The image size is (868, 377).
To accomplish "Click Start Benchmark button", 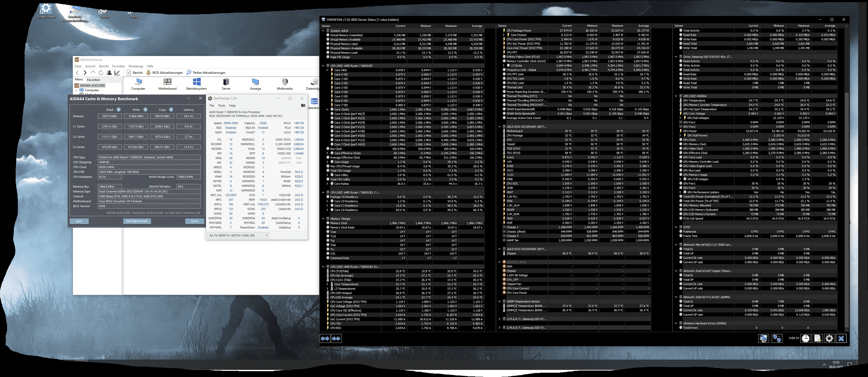I will click(x=137, y=221).
